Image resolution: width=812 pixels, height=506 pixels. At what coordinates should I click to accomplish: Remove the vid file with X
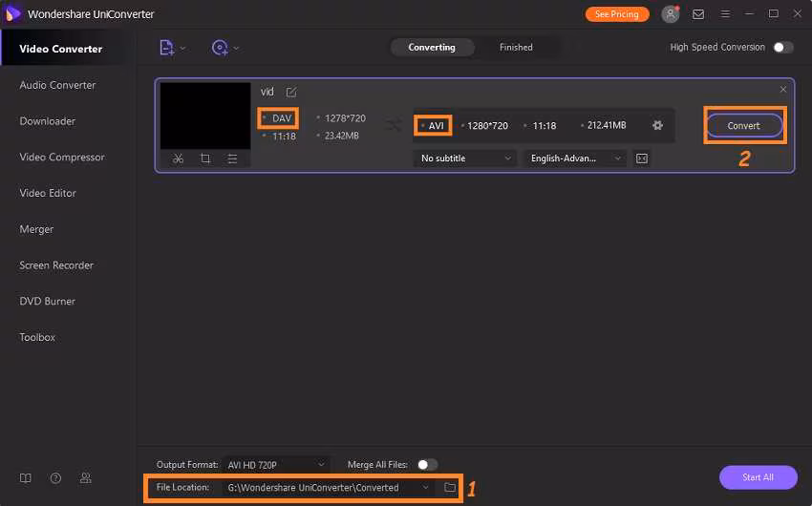(x=783, y=90)
